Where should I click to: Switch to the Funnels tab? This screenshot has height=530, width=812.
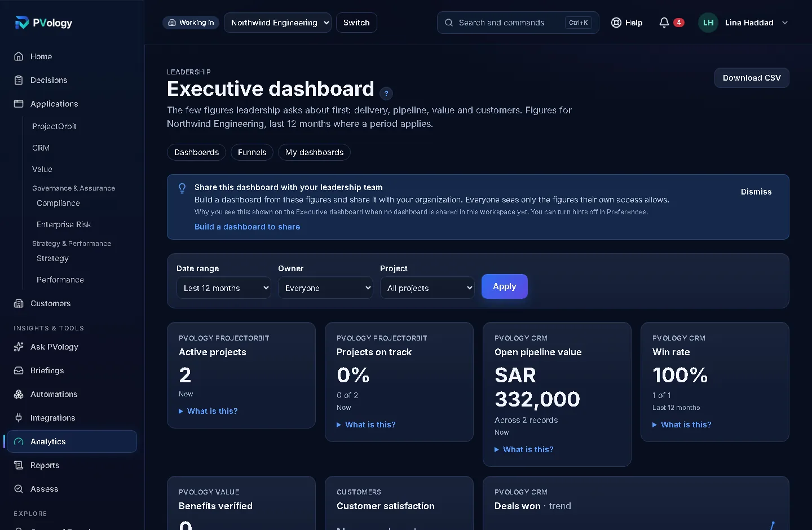(252, 152)
